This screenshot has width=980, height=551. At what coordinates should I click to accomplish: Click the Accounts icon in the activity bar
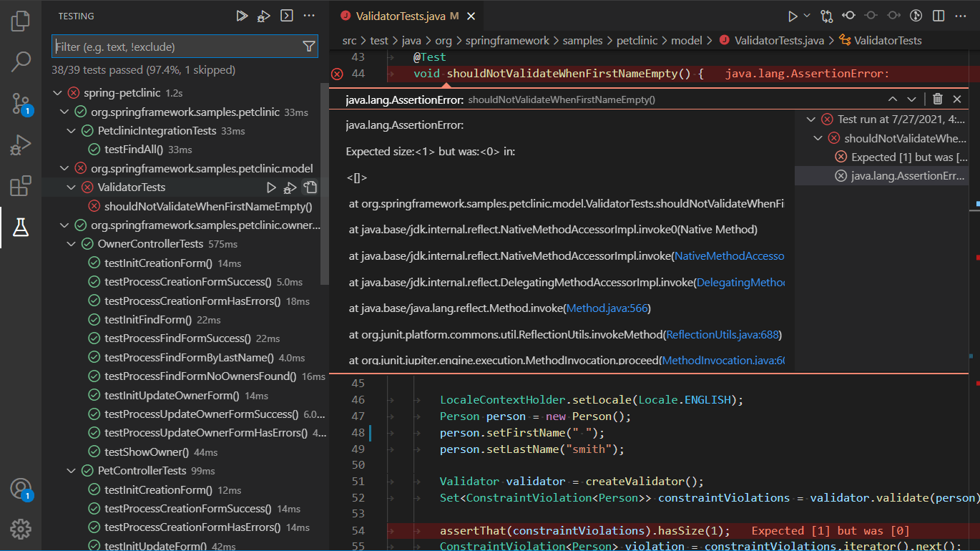20,488
